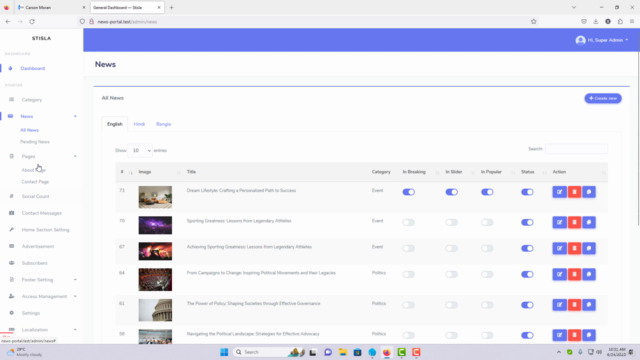Toggle In Slider for Dream Lifestyle news
The width and height of the screenshot is (640, 360).
pos(451,192)
